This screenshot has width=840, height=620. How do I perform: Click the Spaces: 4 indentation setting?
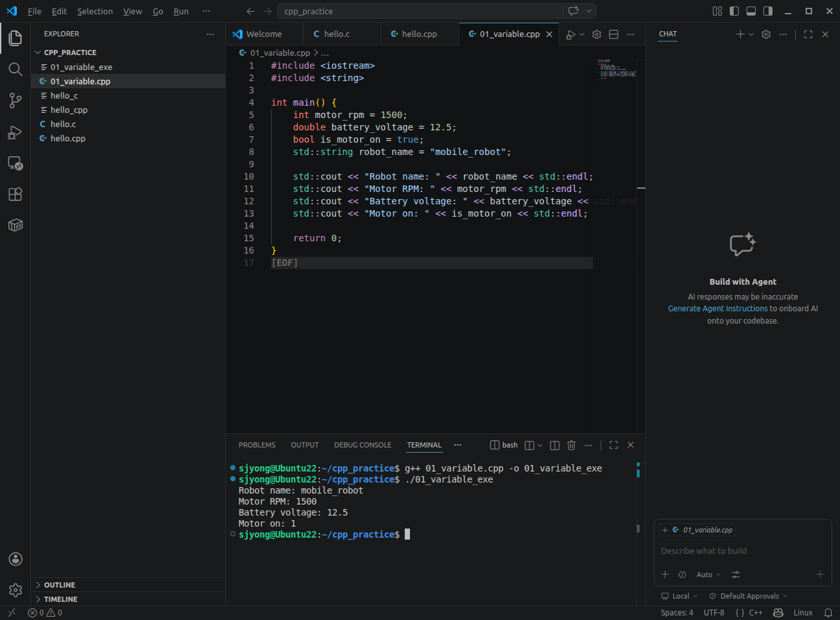click(677, 613)
